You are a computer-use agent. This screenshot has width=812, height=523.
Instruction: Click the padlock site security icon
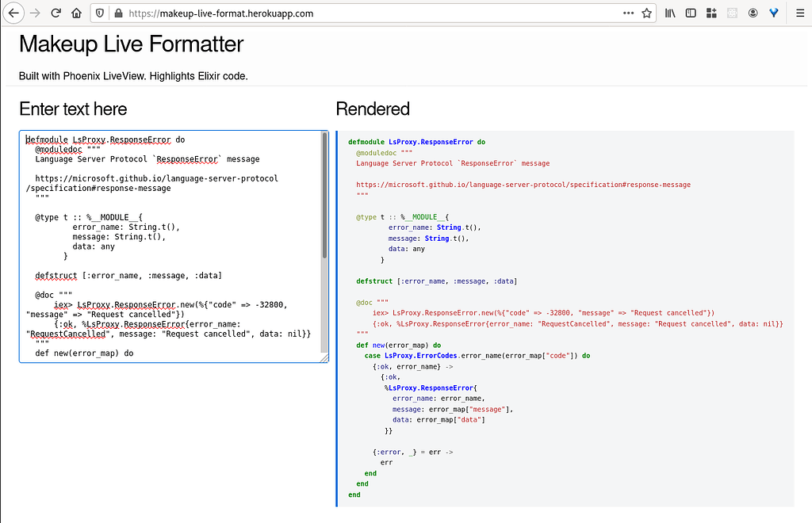click(x=117, y=13)
